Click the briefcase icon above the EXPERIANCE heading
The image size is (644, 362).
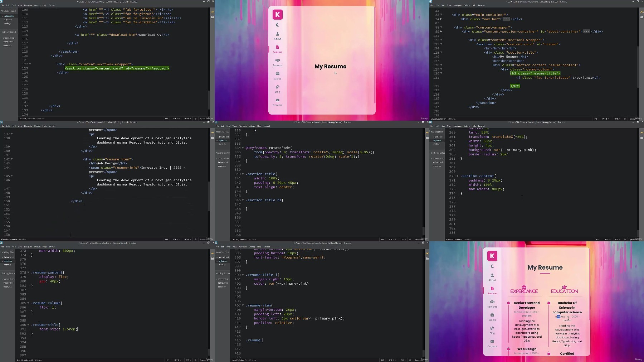pos(524,287)
